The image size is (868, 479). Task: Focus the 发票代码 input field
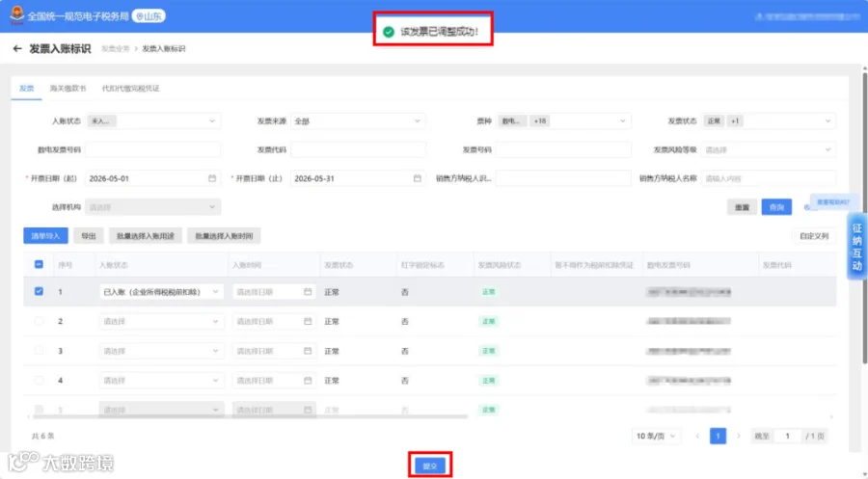click(358, 150)
